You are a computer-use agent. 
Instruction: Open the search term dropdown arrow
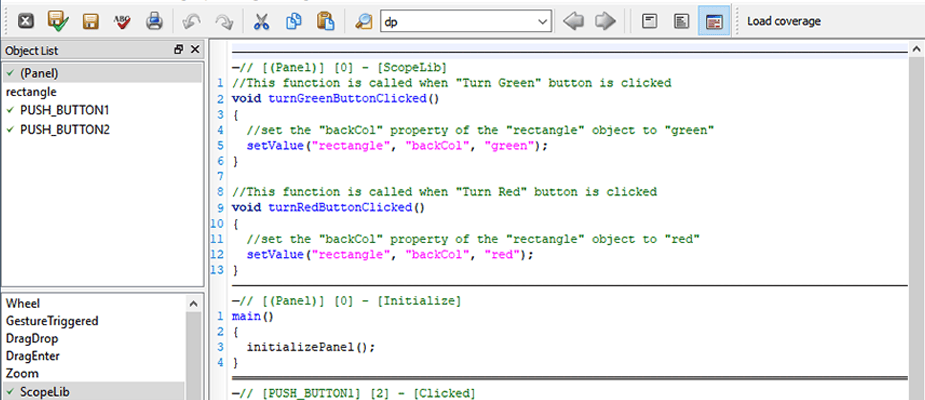542,22
